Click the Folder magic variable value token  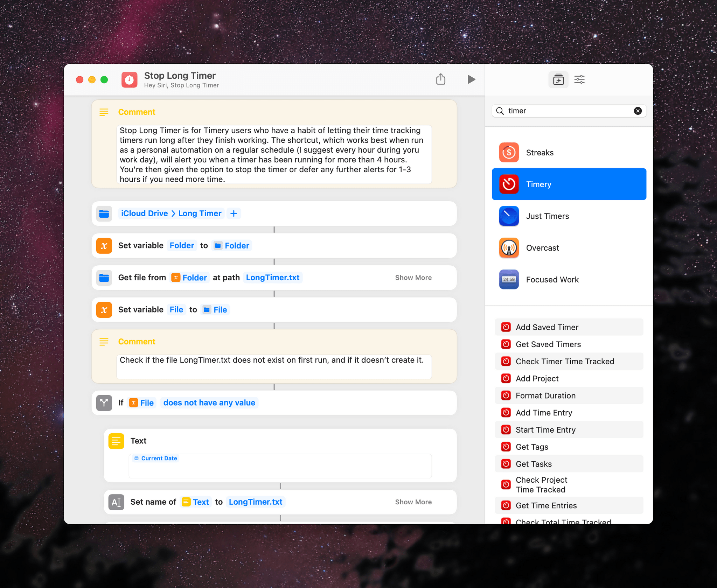click(232, 246)
